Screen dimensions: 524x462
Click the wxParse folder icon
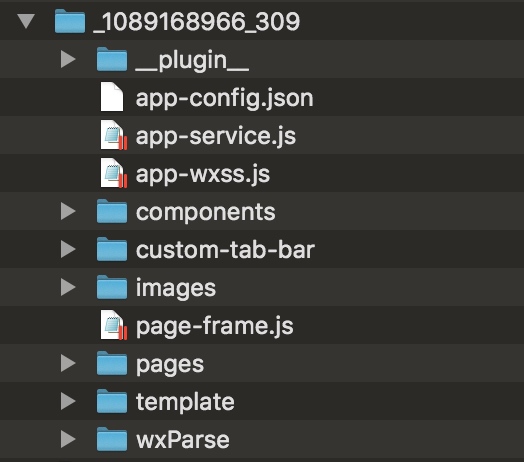coord(112,439)
